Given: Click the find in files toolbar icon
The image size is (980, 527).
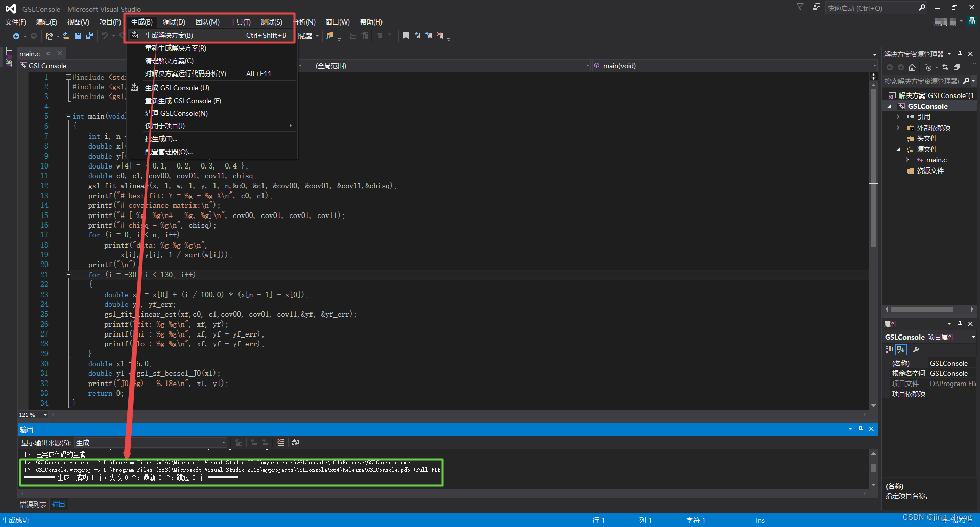Looking at the screenshot, I should [330, 36].
